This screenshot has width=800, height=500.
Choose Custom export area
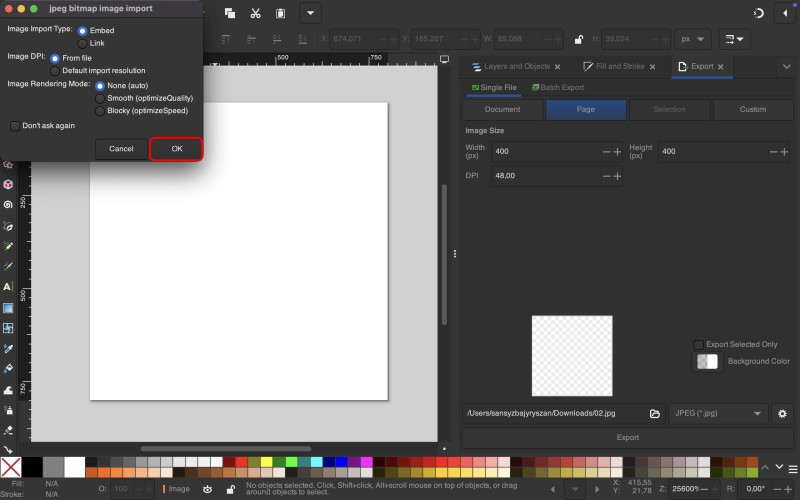coord(753,110)
